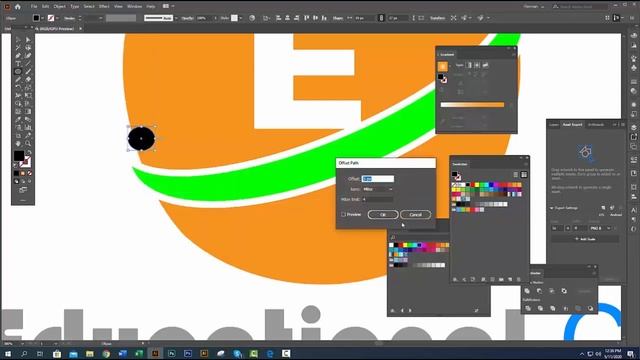Open the File menu

point(34,7)
